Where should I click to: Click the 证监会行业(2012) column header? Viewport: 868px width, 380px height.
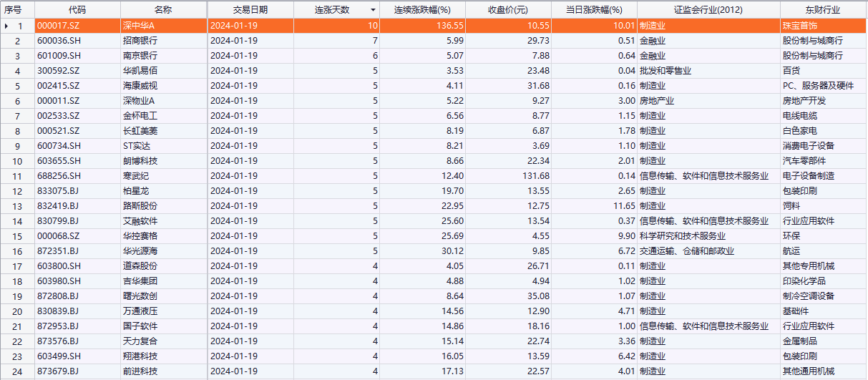point(708,10)
